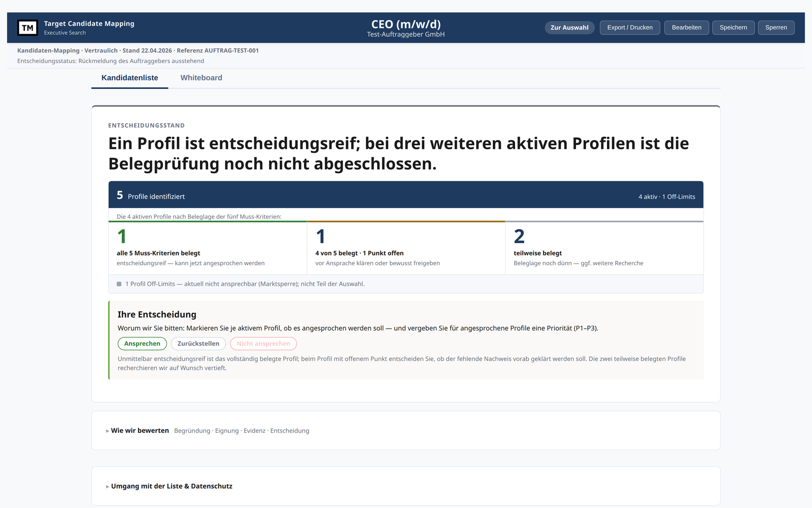This screenshot has width=812, height=508.
Task: Click 'Die 4 aktiven Profile' caption
Action: pyautogui.click(x=199, y=216)
